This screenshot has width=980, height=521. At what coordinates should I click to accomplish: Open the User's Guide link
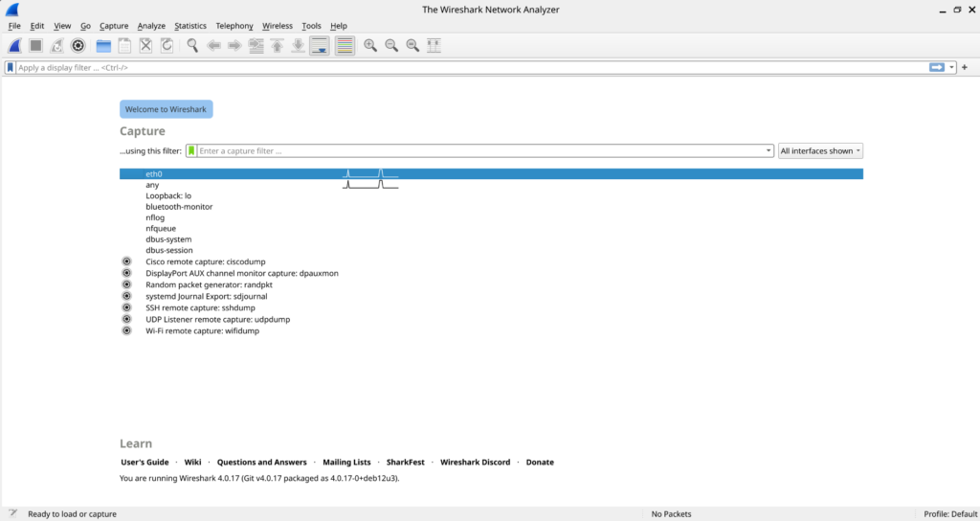click(145, 463)
